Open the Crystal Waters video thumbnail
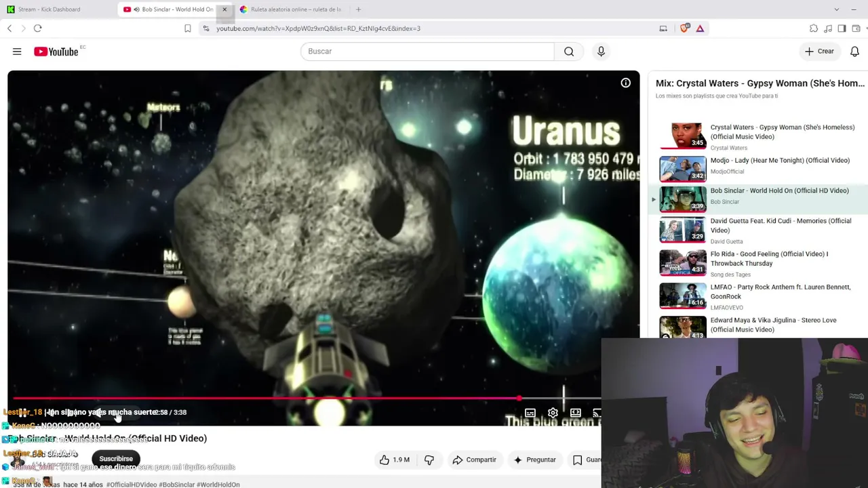868x488 pixels. (683, 136)
